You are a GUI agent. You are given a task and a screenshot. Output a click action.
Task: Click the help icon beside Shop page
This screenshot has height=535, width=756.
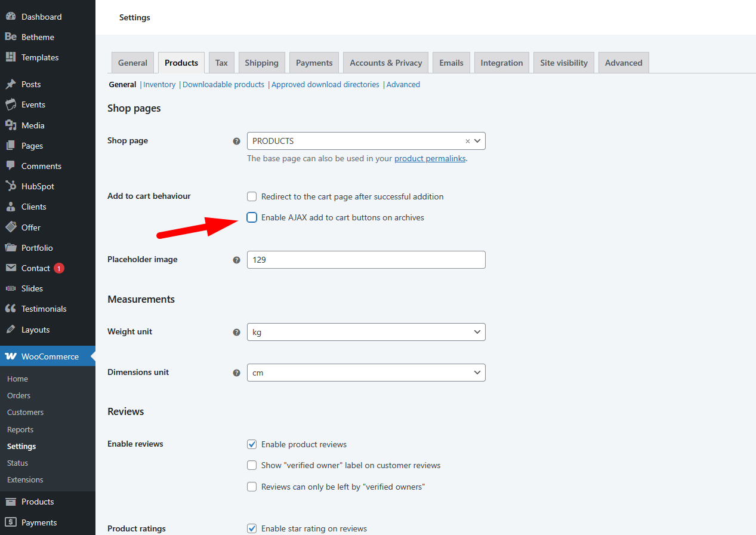pos(236,142)
